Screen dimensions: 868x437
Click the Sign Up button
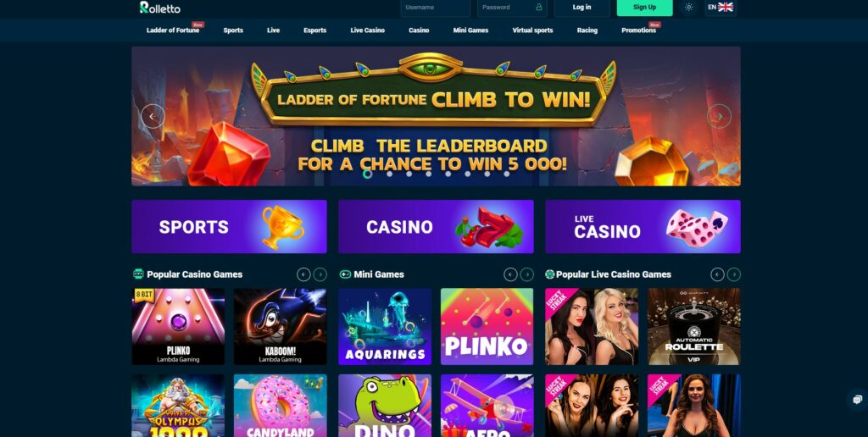tap(645, 7)
